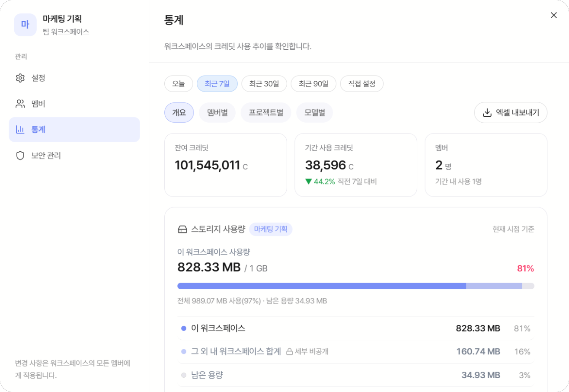Select 통계 in the sidebar
This screenshot has width=569, height=392.
74,129
